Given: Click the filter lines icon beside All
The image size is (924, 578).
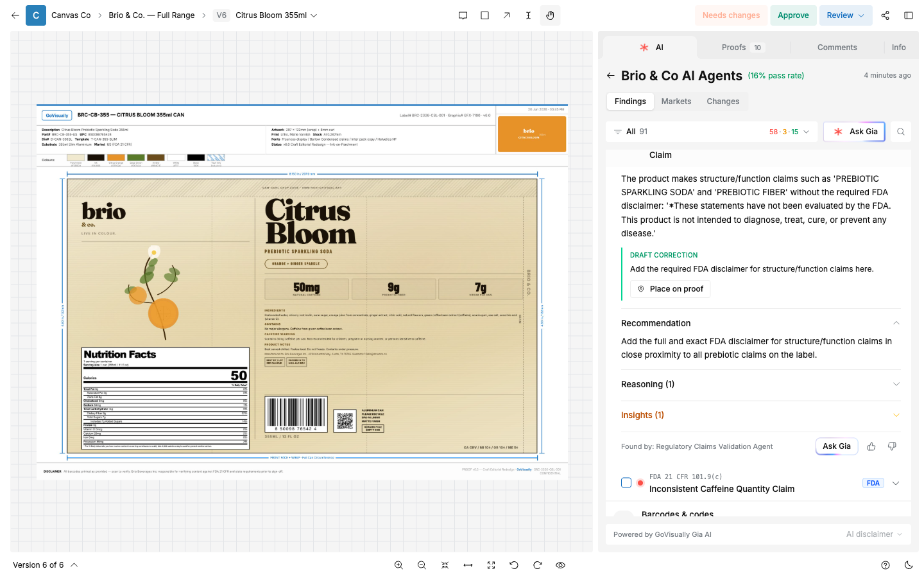Looking at the screenshot, I should coord(617,132).
